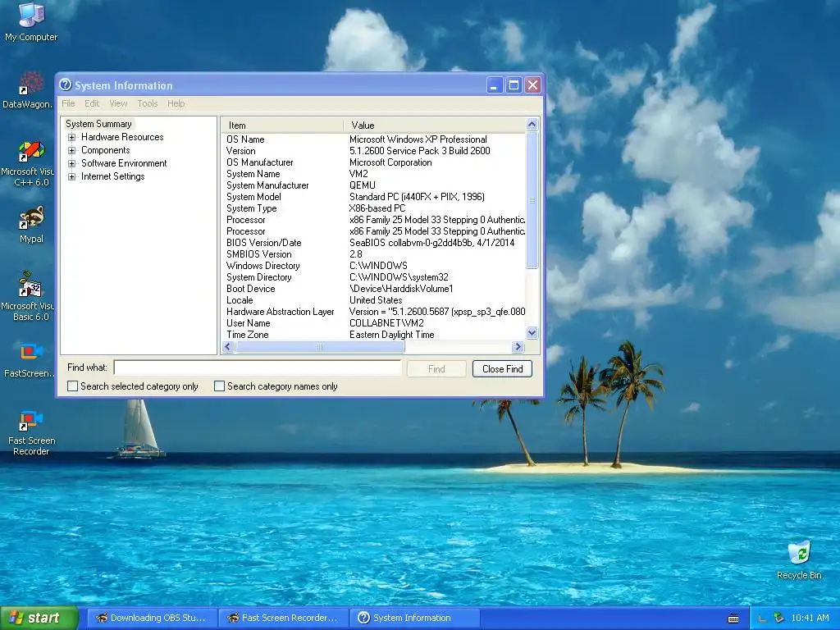This screenshot has width=840, height=630.
Task: Select the Hardware Abstraction Layer row
Action: click(x=373, y=312)
